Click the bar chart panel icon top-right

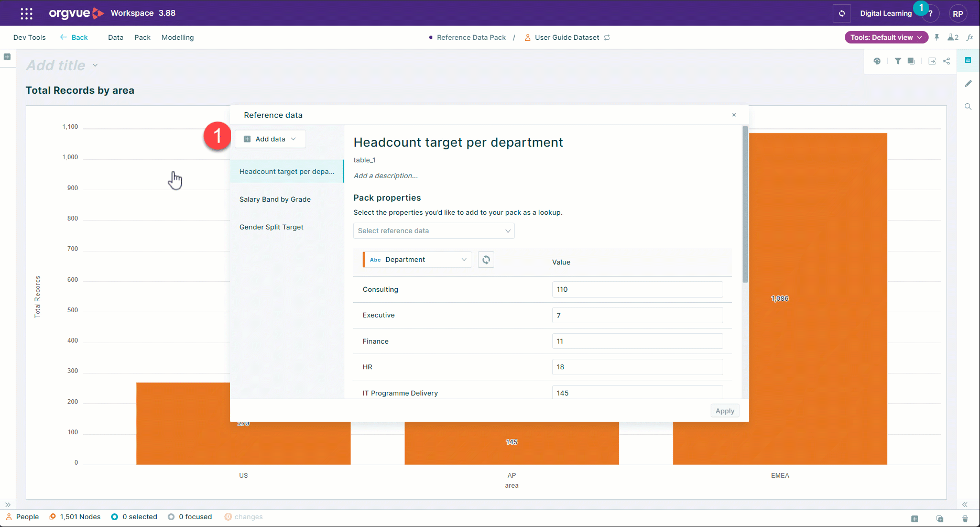click(x=968, y=60)
